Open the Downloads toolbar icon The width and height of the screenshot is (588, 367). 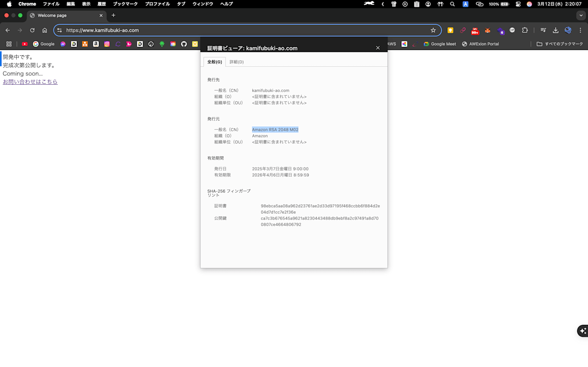555,30
